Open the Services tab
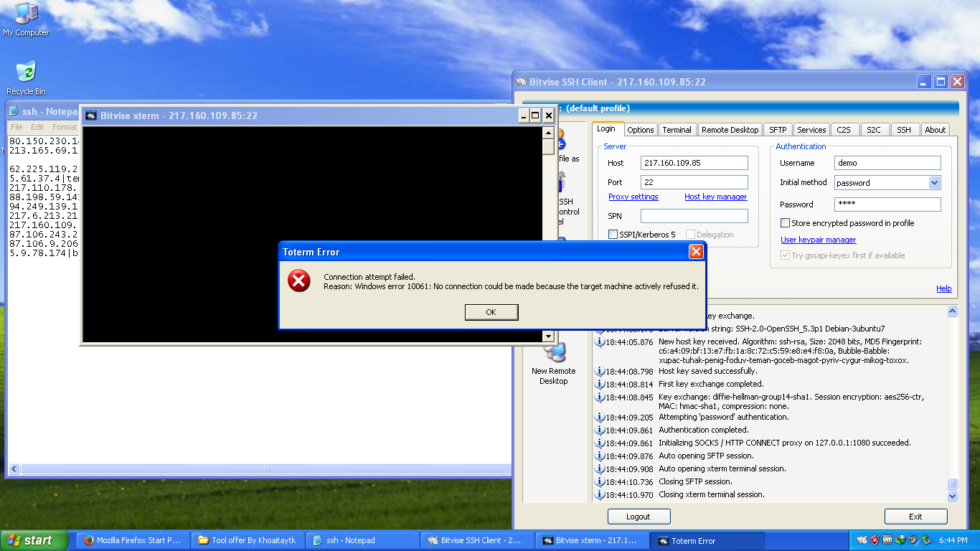Viewport: 980px width, 551px height. (811, 130)
